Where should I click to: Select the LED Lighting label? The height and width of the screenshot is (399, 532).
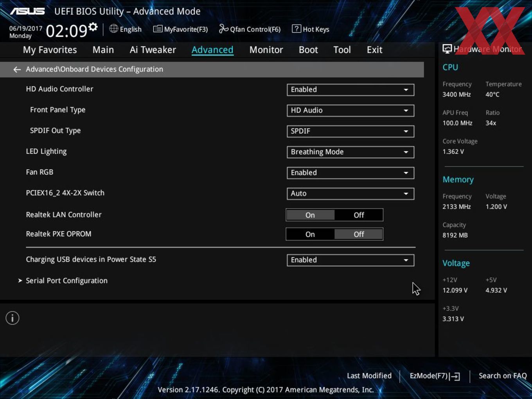click(46, 151)
